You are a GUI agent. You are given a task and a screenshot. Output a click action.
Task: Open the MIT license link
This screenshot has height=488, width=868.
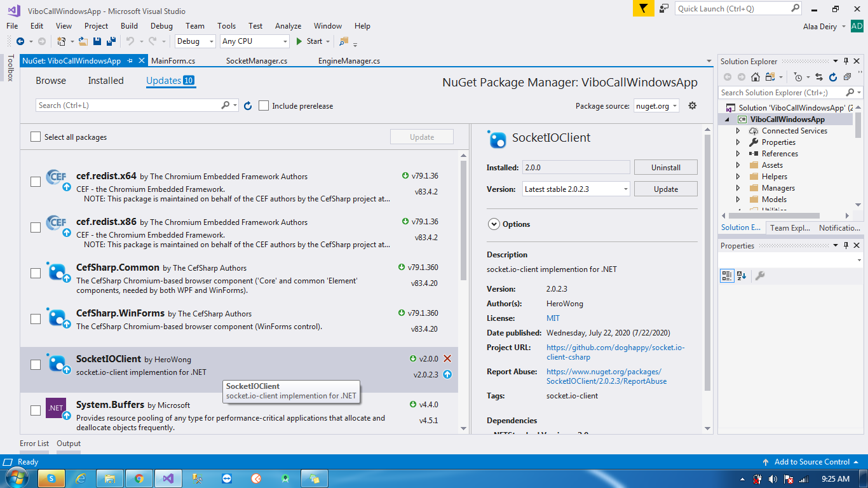click(553, 318)
